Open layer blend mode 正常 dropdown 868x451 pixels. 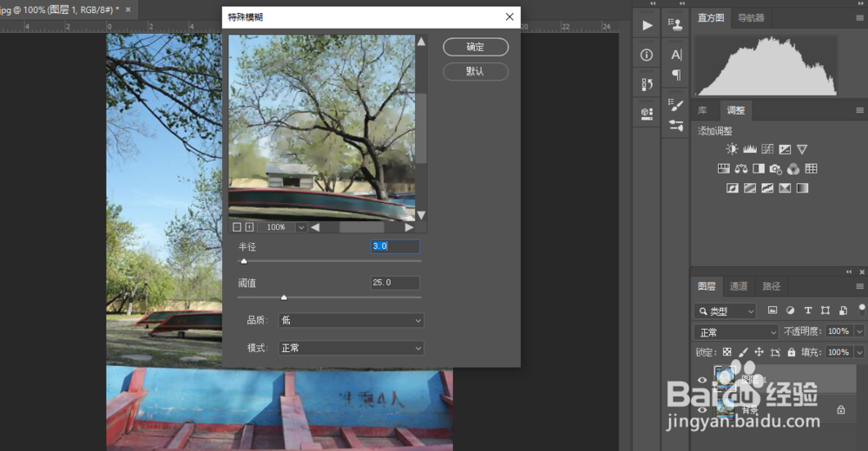(x=736, y=332)
